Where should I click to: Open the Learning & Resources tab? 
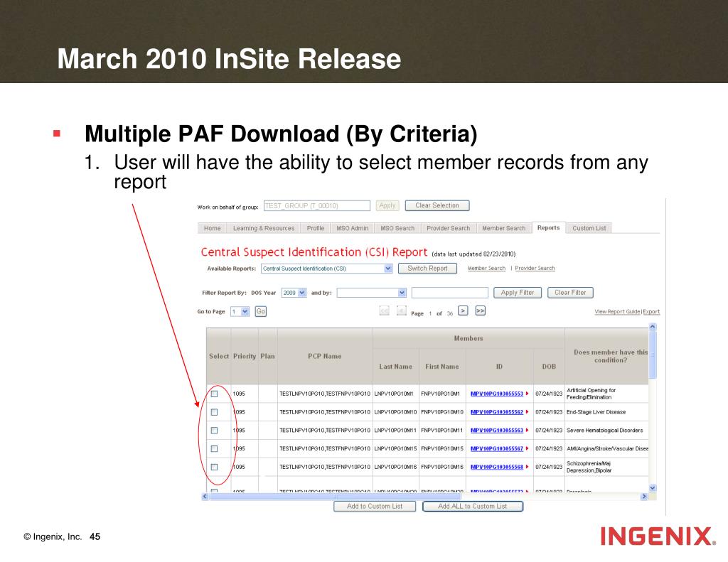[x=263, y=228]
